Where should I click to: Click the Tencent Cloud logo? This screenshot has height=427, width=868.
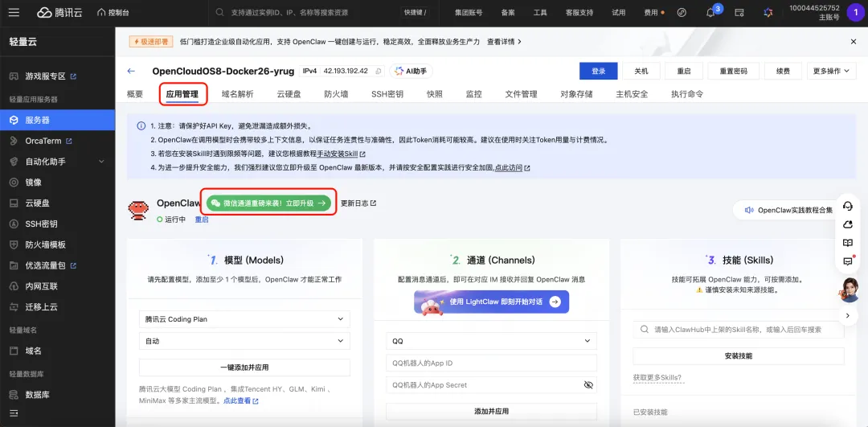point(59,12)
